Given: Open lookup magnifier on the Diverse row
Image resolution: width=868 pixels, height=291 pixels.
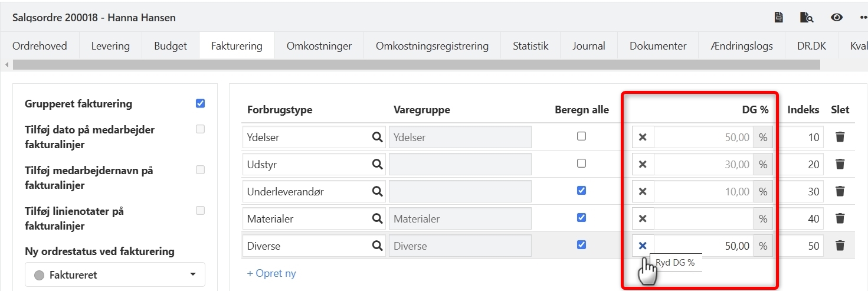Looking at the screenshot, I should pos(377,246).
